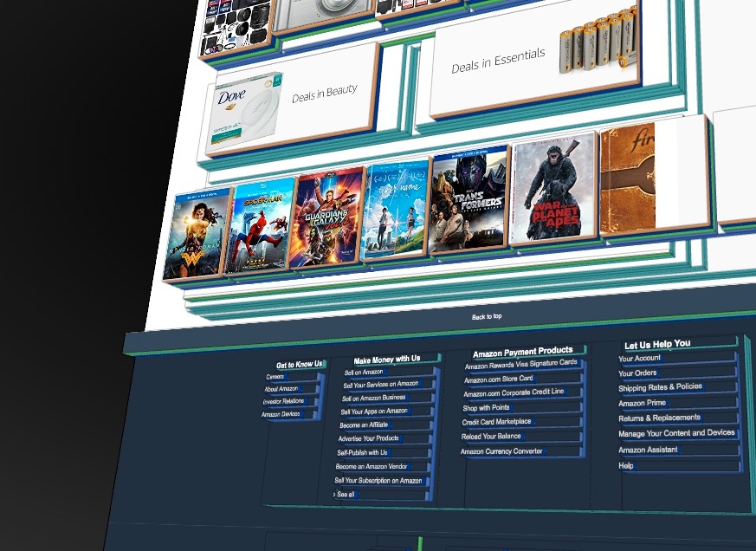Select Guardians of the Galaxy Vol. 2 cover
The width and height of the screenshot is (756, 551).
tap(326, 217)
